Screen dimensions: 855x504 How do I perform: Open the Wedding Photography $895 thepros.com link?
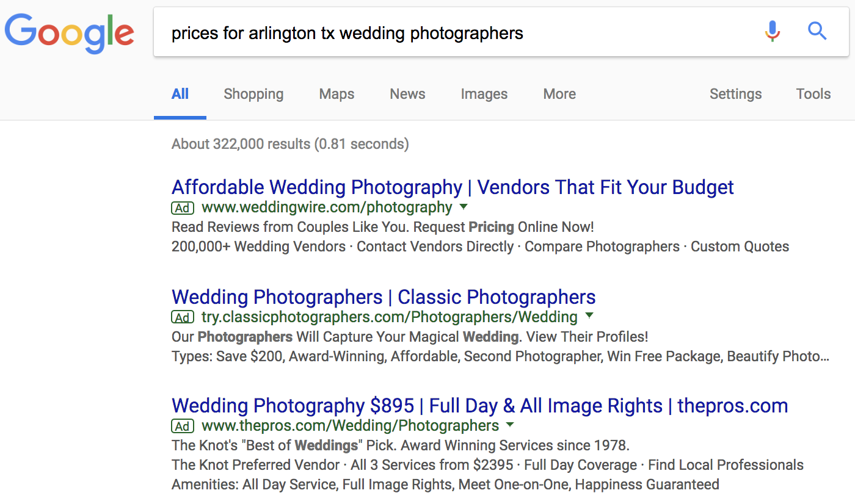coord(479,406)
